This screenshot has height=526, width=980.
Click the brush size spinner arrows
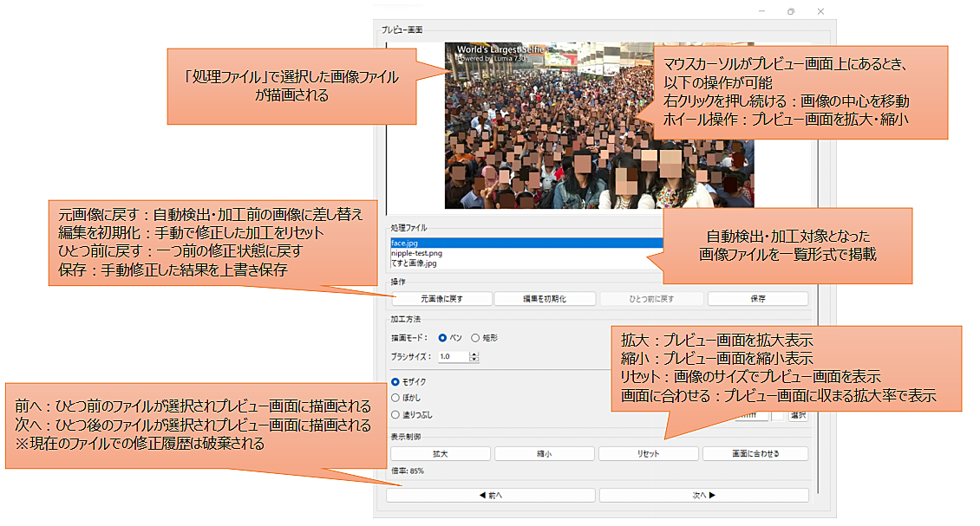coord(474,356)
